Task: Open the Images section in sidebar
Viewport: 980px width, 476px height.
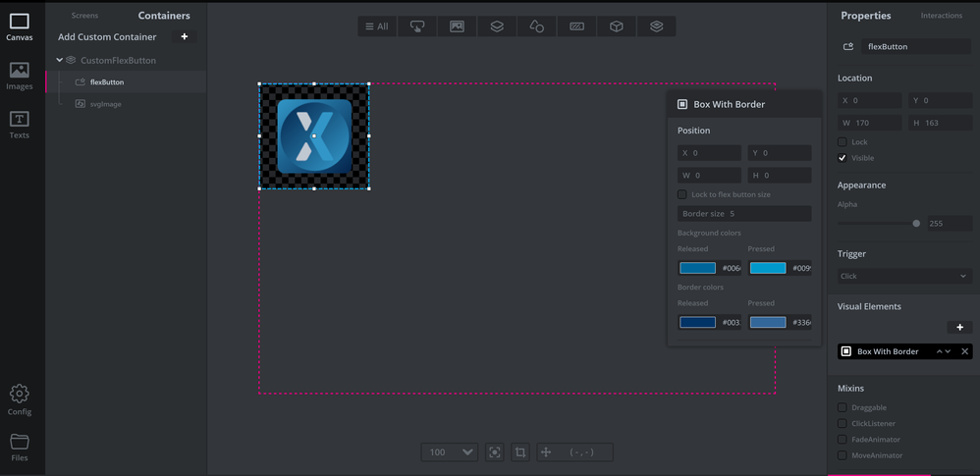Action: [x=20, y=77]
